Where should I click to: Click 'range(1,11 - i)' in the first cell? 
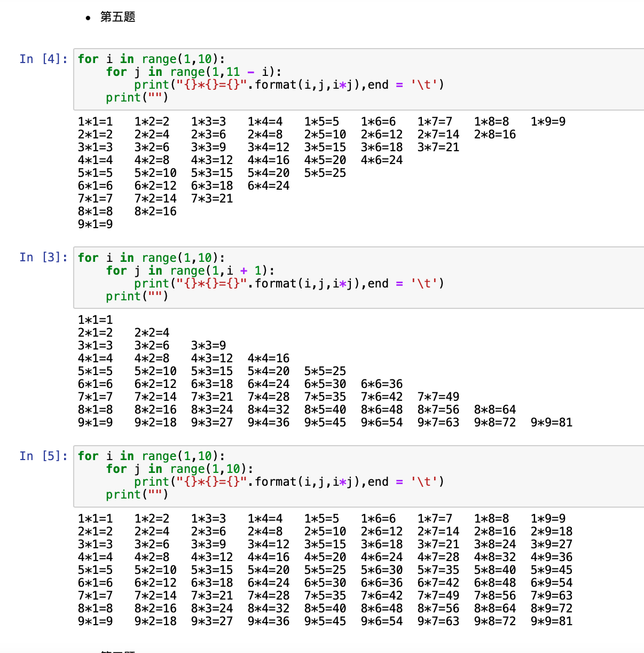point(224,72)
